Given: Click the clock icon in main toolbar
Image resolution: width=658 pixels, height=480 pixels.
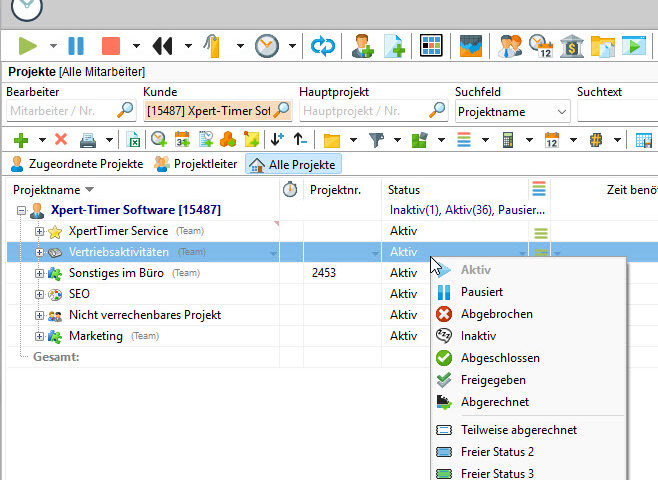Looking at the screenshot, I should tap(266, 45).
